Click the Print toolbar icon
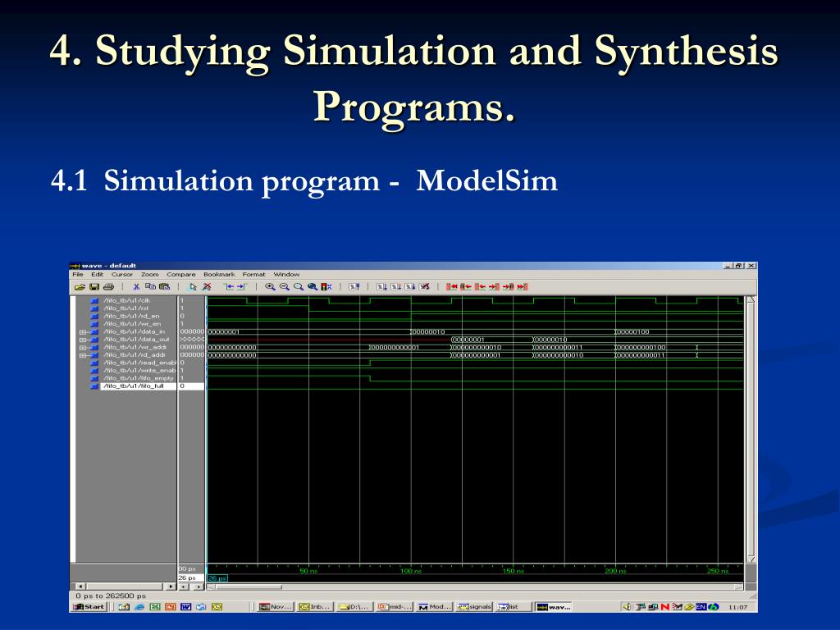Image resolution: width=840 pixels, height=630 pixels. 108,286
